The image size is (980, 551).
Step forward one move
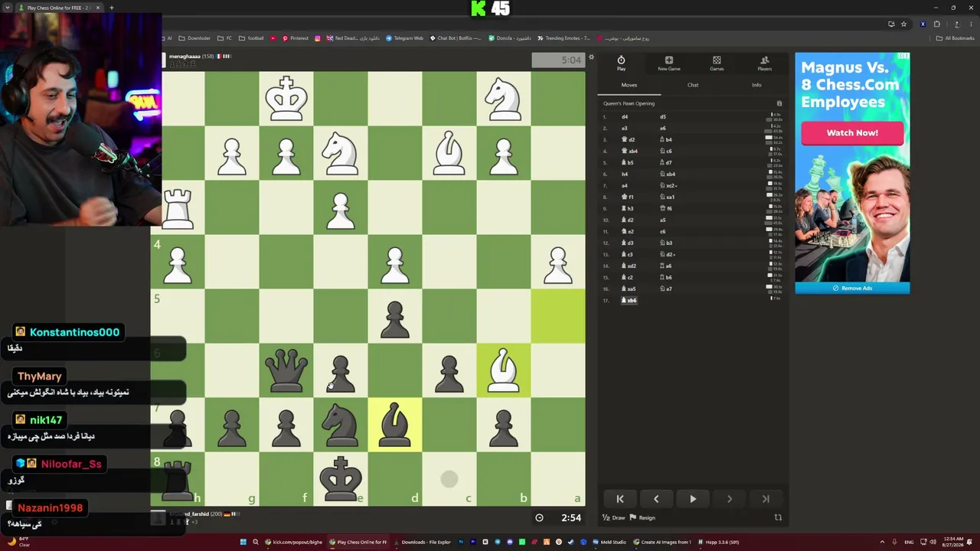pos(729,499)
